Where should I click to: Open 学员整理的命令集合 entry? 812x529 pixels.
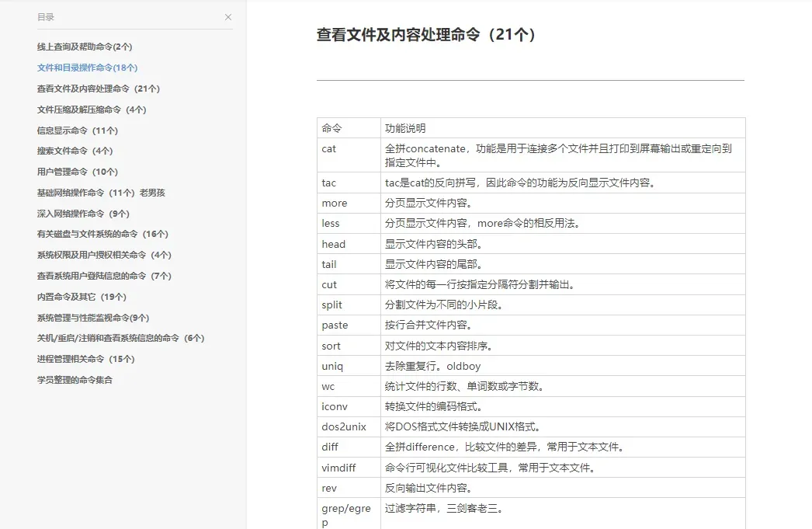(75, 380)
